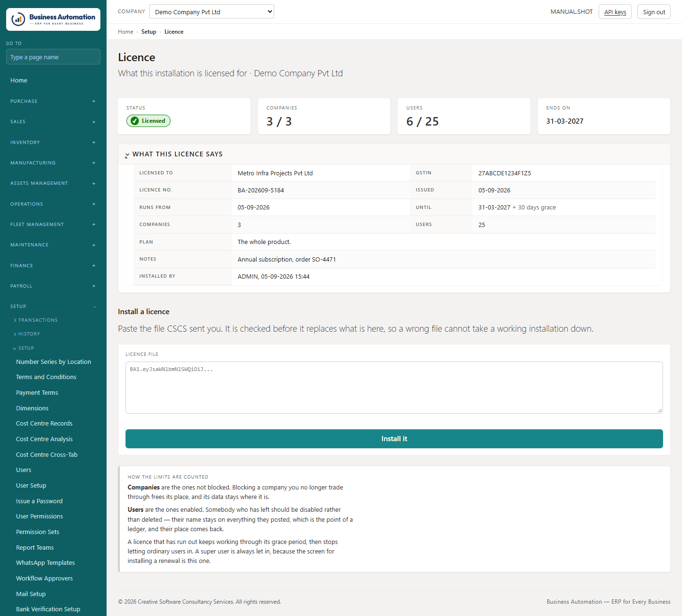The image size is (682, 616).
Task: Expand the Fleet Management section
Action: 53,225
